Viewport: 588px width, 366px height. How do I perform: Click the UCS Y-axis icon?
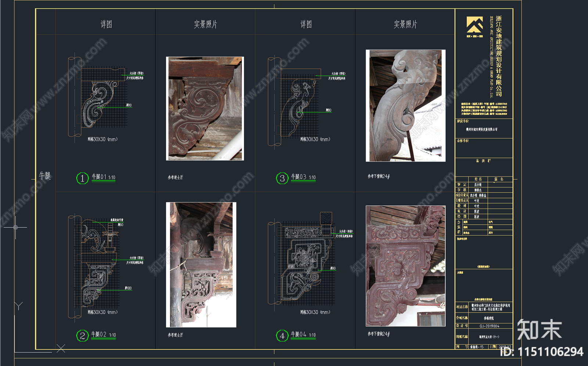19,306
